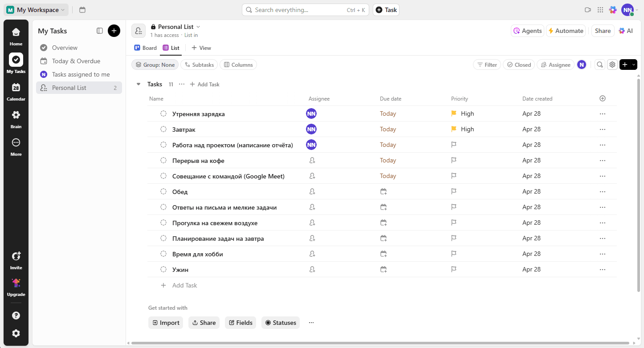
Task: Open Calendar in the left sidebar
Action: coord(16,92)
